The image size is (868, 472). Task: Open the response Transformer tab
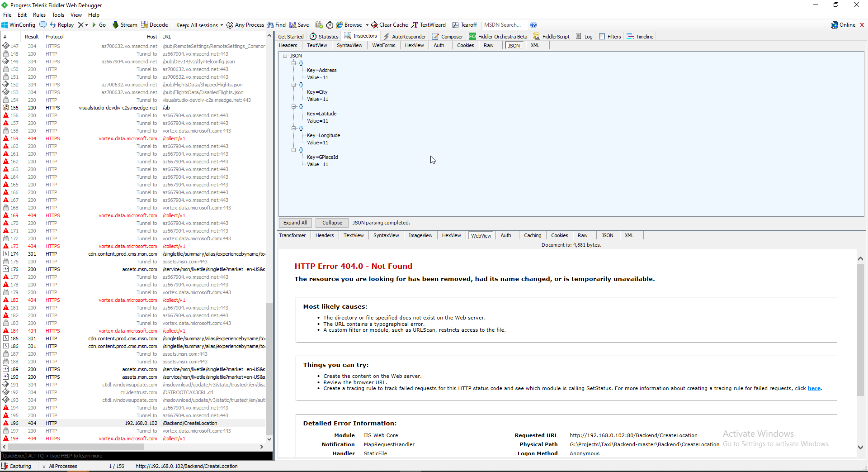(292, 235)
